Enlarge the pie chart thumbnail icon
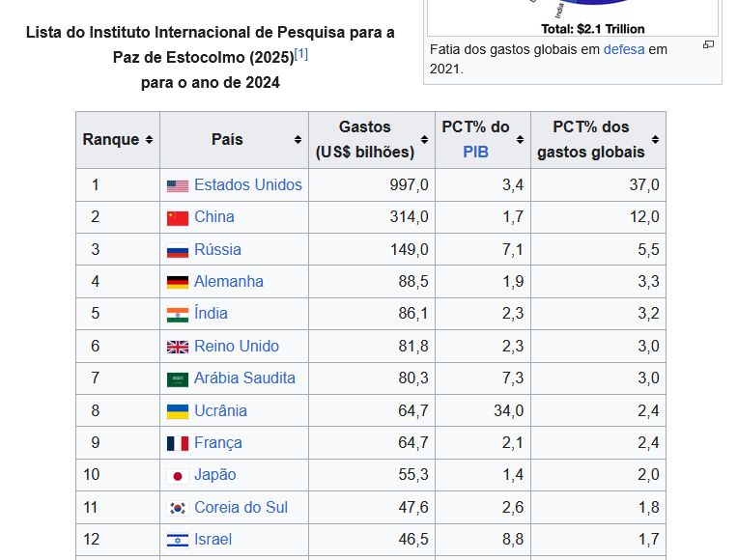 pyautogui.click(x=708, y=45)
